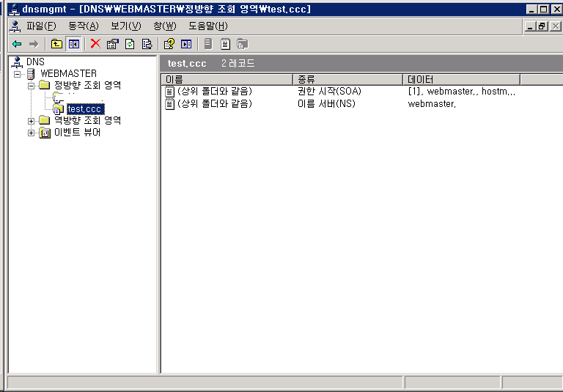This screenshot has height=392, width=563.
Task: Click NS data 'webmaster.'
Action: click(432, 104)
